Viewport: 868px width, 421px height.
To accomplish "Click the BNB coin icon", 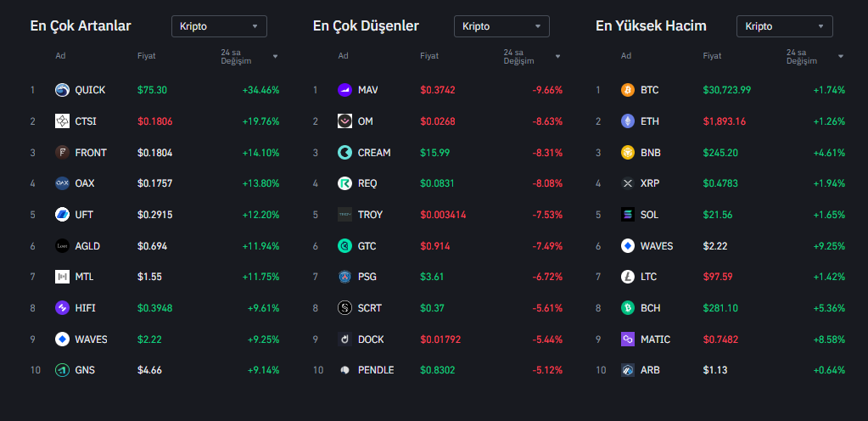I will [628, 153].
